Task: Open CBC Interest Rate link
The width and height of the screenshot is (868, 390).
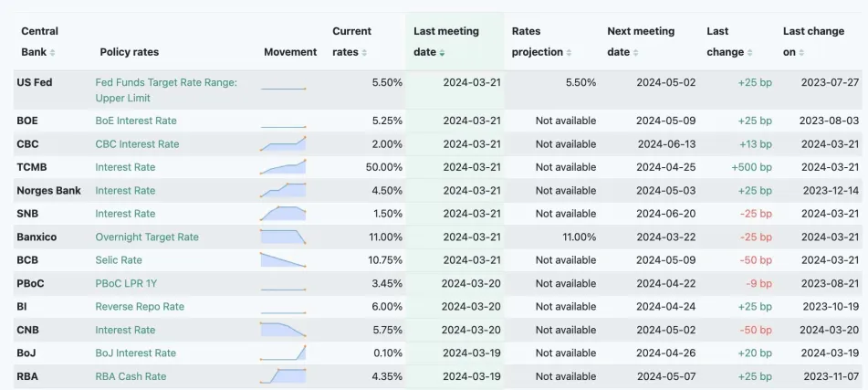Action: click(137, 144)
